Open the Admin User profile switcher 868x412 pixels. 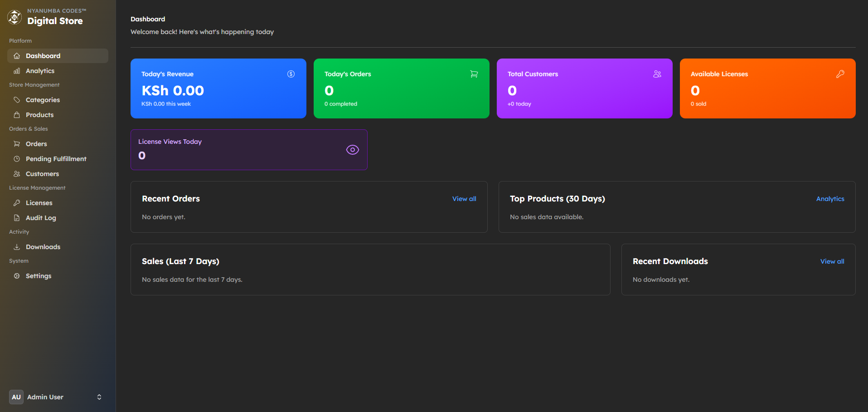[45, 397]
